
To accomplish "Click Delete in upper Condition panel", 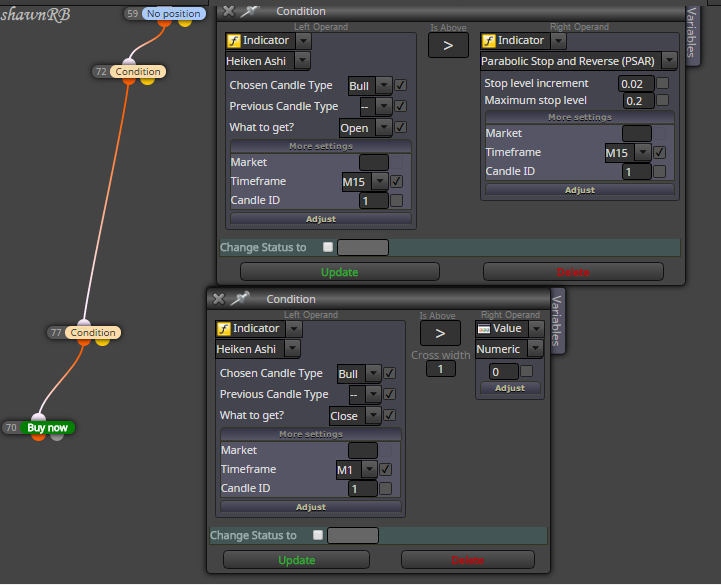I will tap(573, 272).
